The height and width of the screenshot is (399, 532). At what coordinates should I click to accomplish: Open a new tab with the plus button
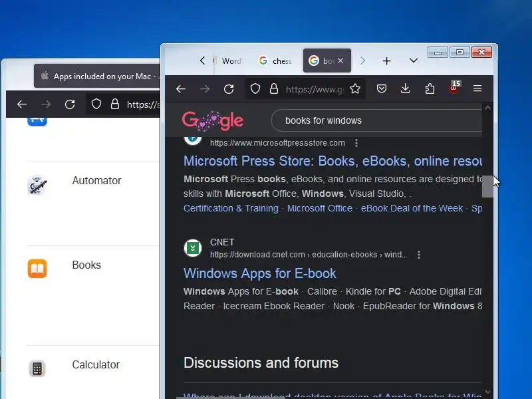(387, 61)
